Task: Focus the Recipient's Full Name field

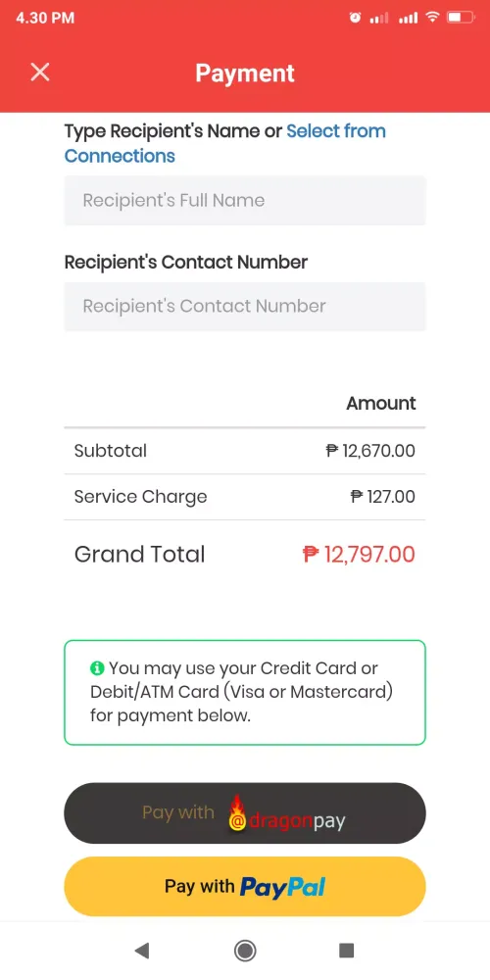Action: pos(245,201)
